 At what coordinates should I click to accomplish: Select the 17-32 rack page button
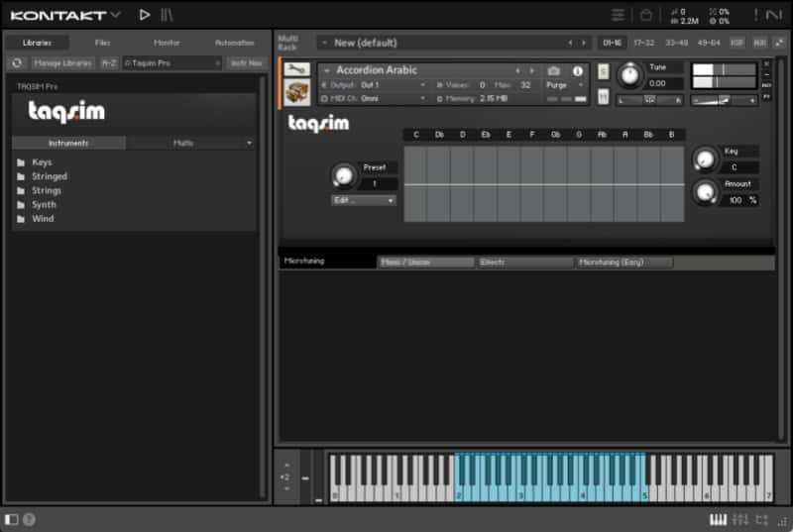point(644,43)
